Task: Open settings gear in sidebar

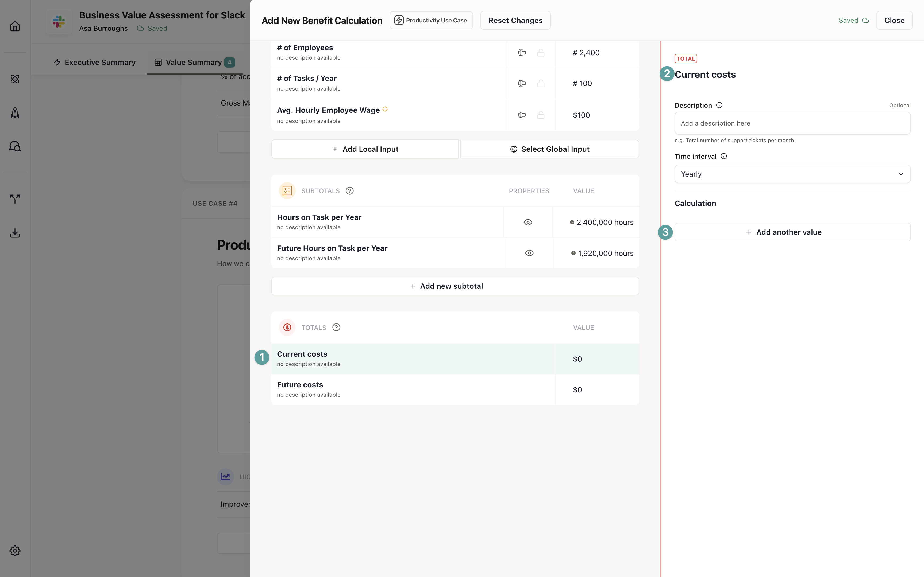Action: click(15, 550)
